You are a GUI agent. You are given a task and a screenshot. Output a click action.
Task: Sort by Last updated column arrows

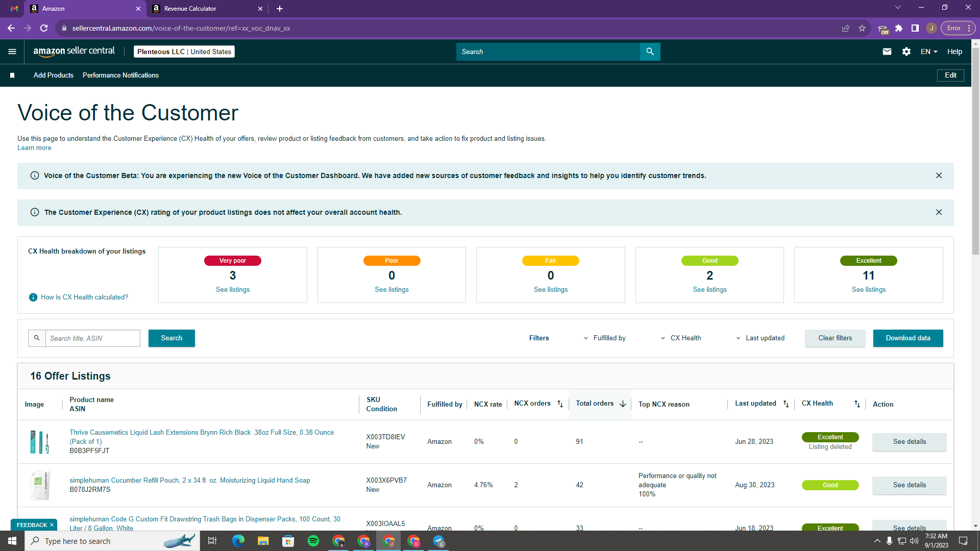[x=786, y=404]
